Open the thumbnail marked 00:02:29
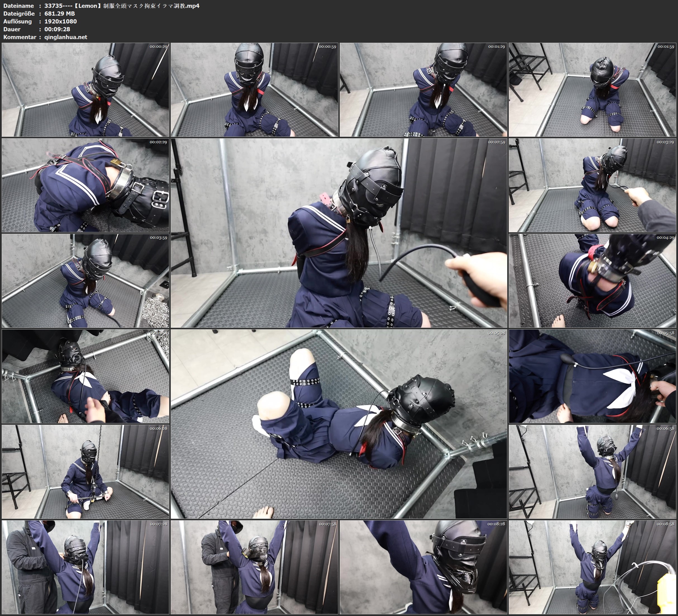 coord(85,185)
